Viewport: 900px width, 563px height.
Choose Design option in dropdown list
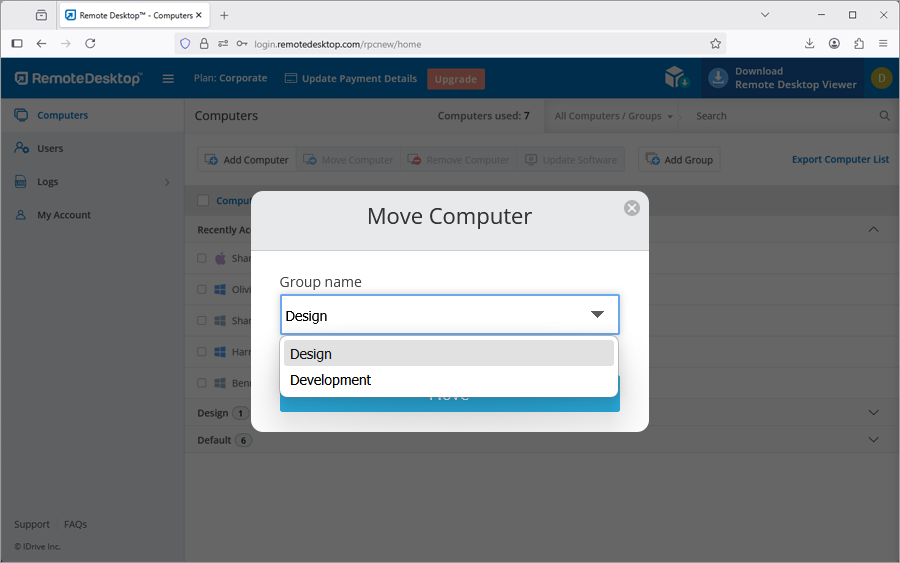pos(311,354)
